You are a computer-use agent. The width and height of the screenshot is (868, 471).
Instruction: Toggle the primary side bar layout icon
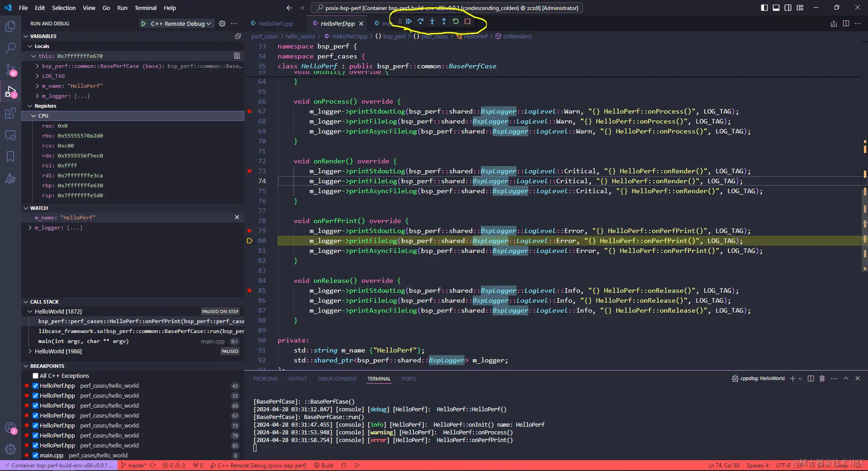764,8
